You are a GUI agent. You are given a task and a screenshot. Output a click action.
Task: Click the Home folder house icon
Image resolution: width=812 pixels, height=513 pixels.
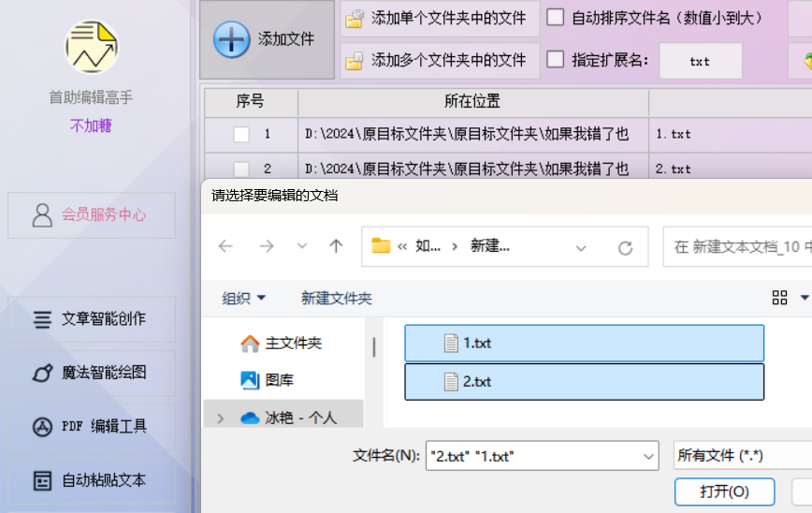tap(250, 343)
